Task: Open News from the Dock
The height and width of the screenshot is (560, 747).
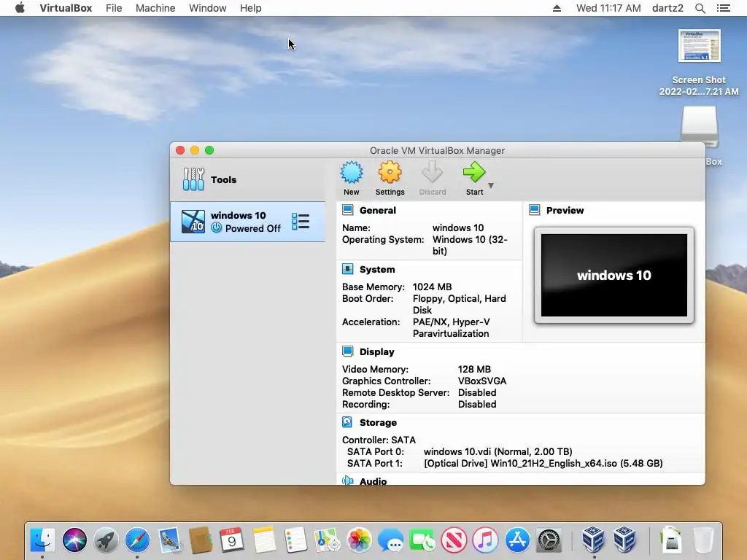Action: tap(454, 540)
